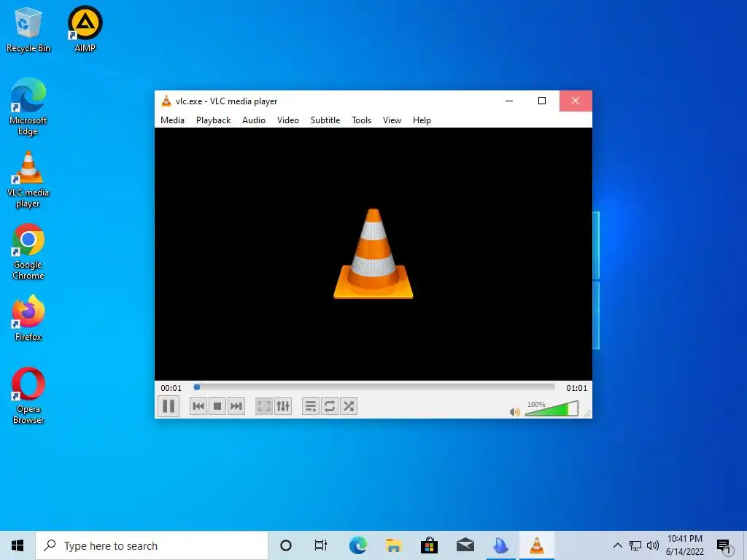The height and width of the screenshot is (560, 747).
Task: Open the Media menu
Action: (172, 120)
